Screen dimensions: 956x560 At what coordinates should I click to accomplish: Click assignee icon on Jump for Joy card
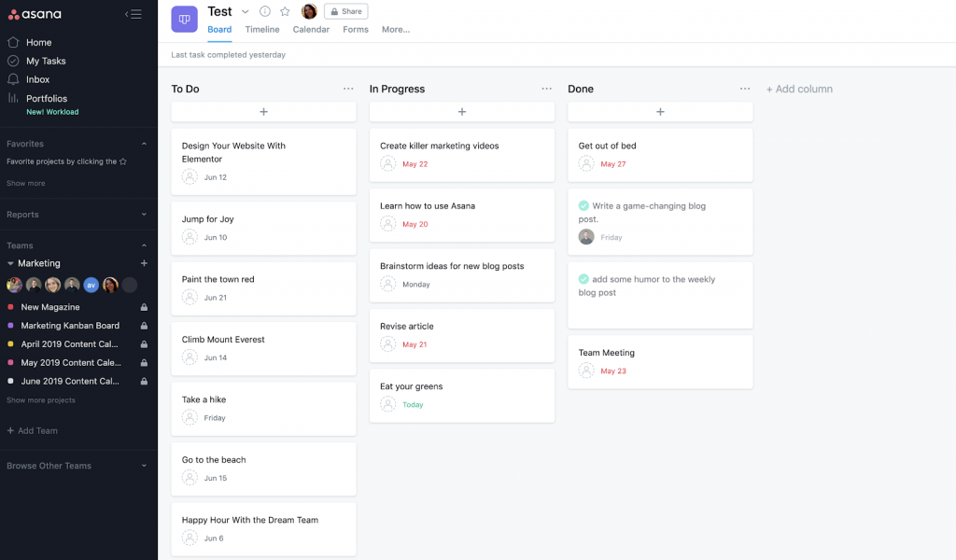click(x=190, y=237)
